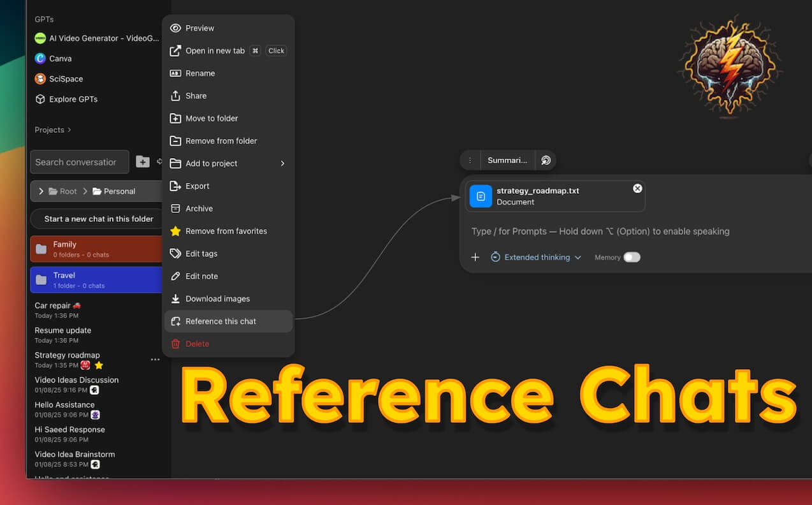Click the Remove from folder minus icon
812x505 pixels.
click(175, 141)
